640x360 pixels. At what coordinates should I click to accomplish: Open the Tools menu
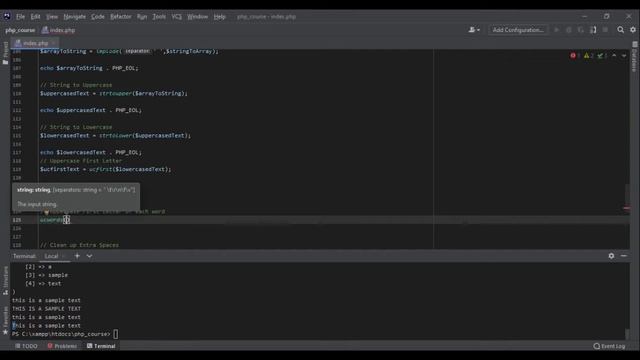pos(159,17)
